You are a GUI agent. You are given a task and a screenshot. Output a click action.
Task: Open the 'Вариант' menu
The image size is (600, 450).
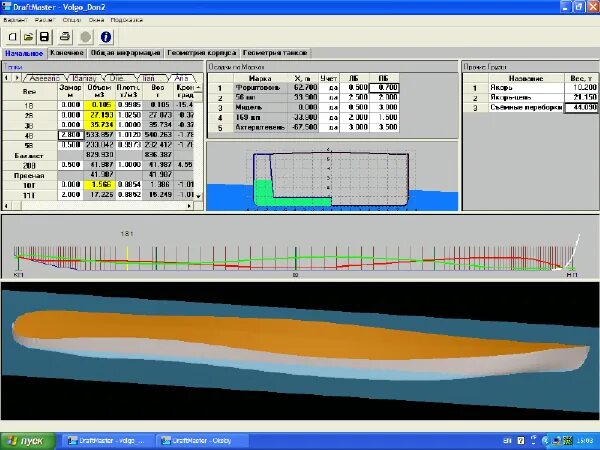point(15,20)
